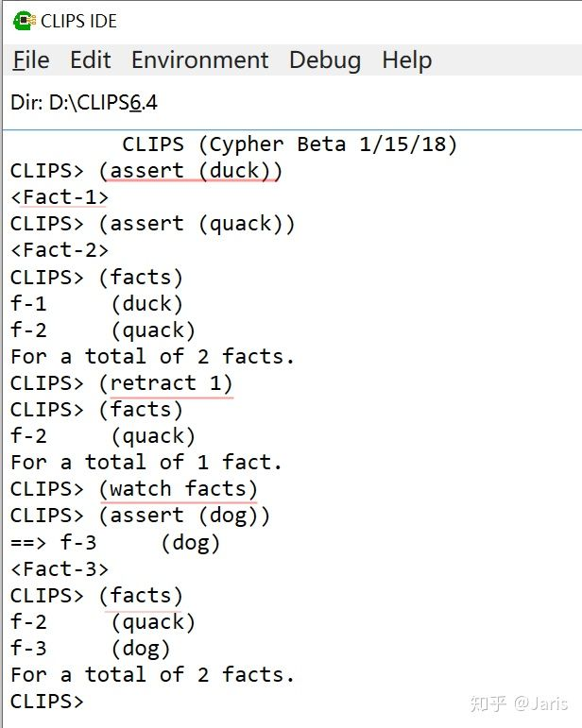The image size is (582, 728).
Task: Click the <Fact-3> output line
Action: [60, 569]
